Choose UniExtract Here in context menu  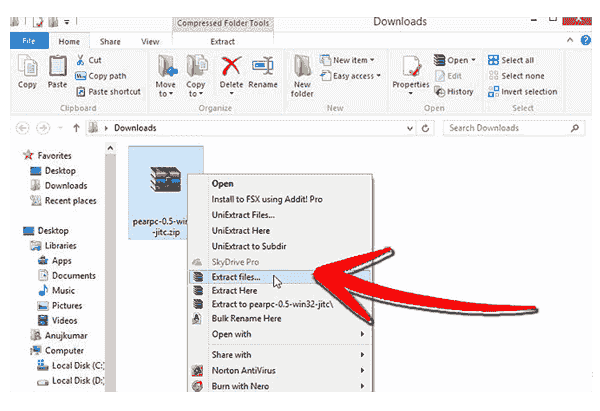click(x=280, y=231)
